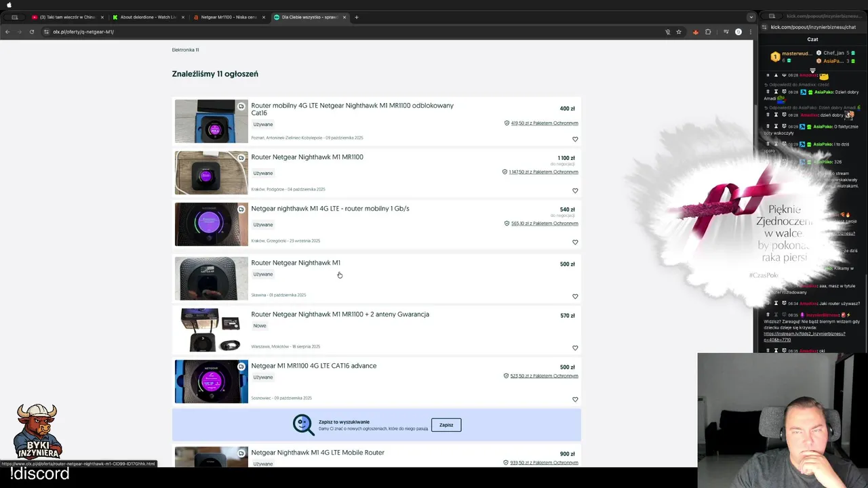Click thumbnail of '2 anteny Gwarancja' listing

[x=212, y=330]
